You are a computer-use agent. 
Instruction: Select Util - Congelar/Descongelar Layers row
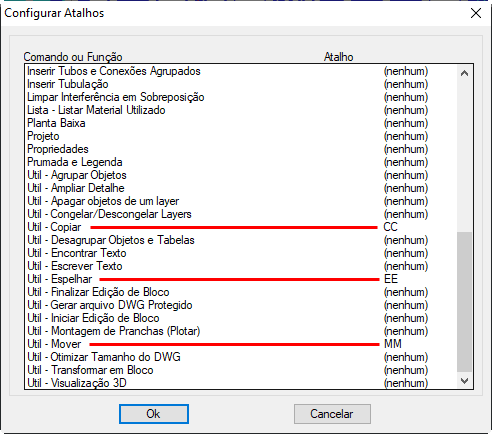click(241, 214)
